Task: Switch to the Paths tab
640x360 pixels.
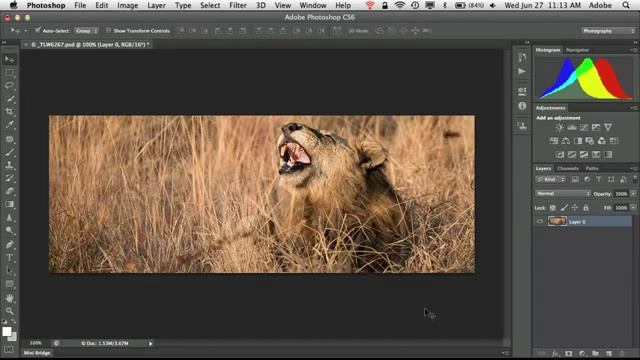Action: [x=592, y=168]
